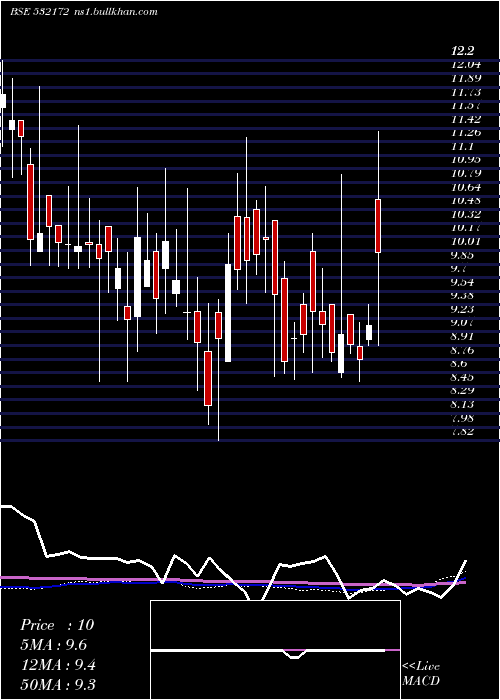Select the 11.42 price axis label
Image resolution: width=500 pixels, height=700 pixels.
[x=467, y=119]
